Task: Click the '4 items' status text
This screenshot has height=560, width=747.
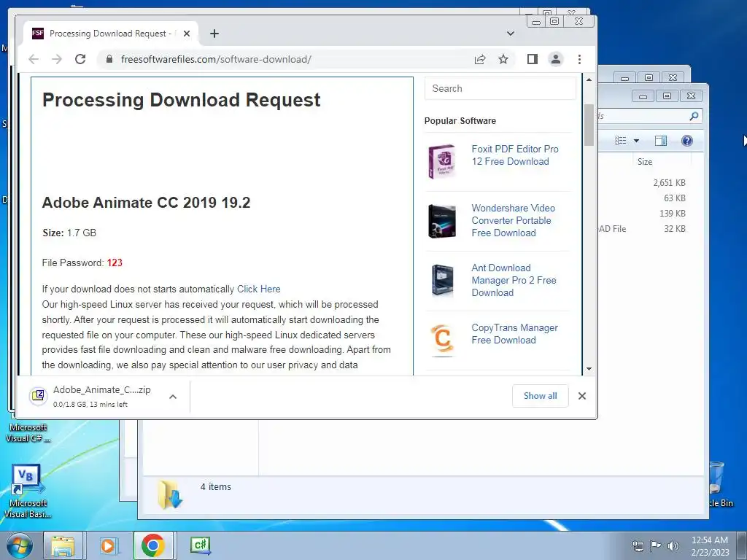Action: (215, 486)
